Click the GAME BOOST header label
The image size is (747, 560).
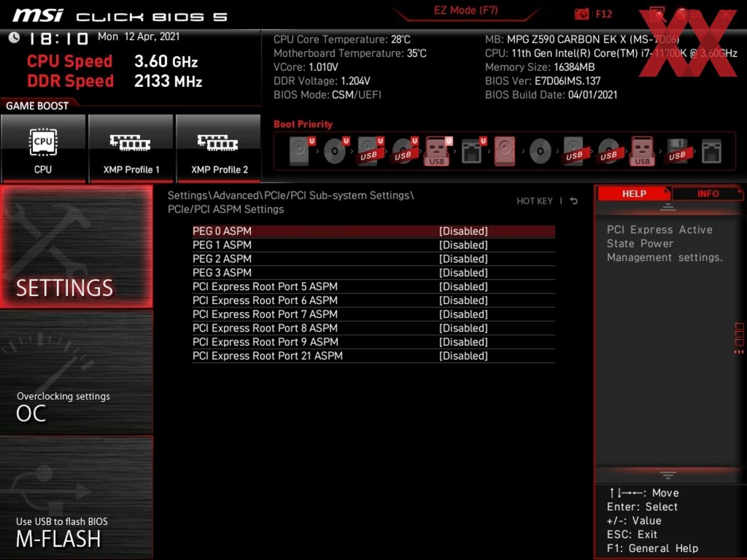(37, 106)
